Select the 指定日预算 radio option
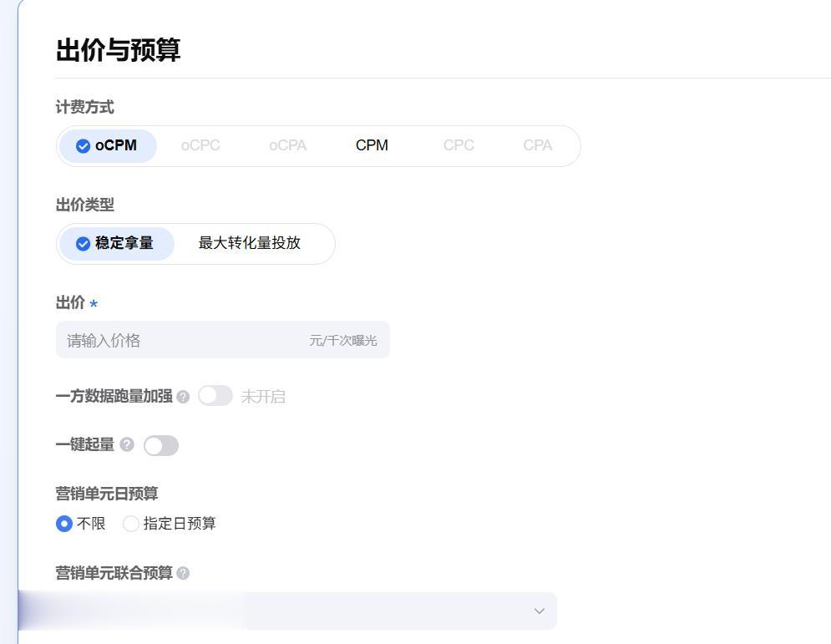 click(130, 524)
